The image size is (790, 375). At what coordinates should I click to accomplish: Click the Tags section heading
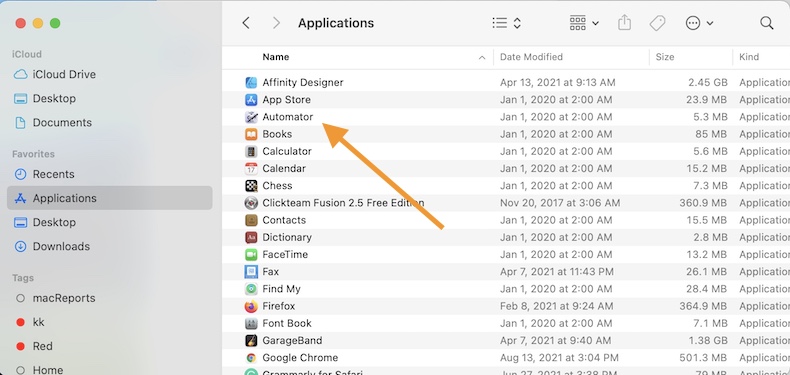click(23, 278)
